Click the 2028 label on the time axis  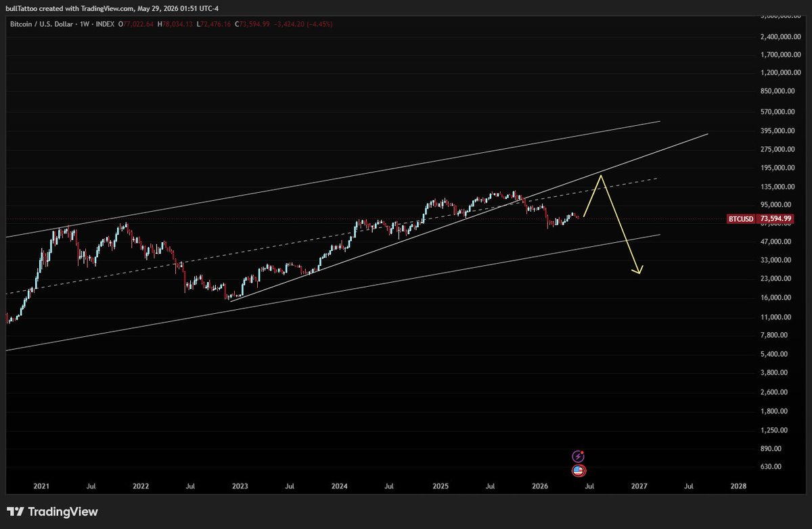click(739, 486)
